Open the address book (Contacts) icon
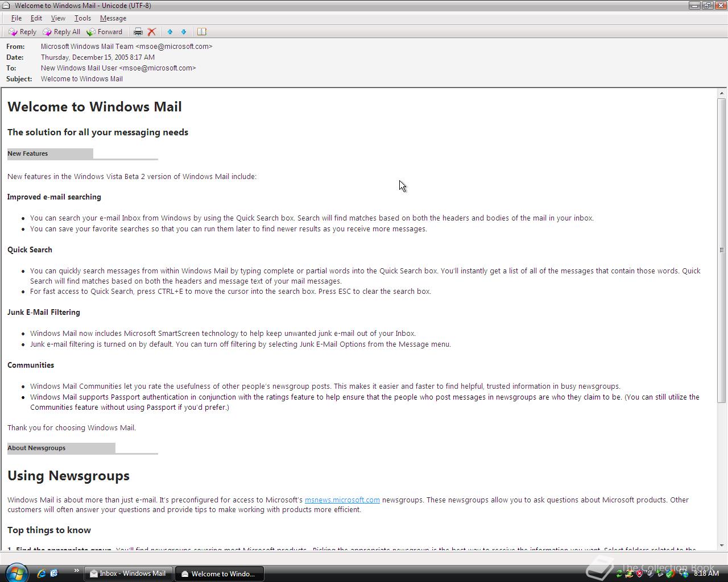728x582 pixels. pyautogui.click(x=201, y=32)
